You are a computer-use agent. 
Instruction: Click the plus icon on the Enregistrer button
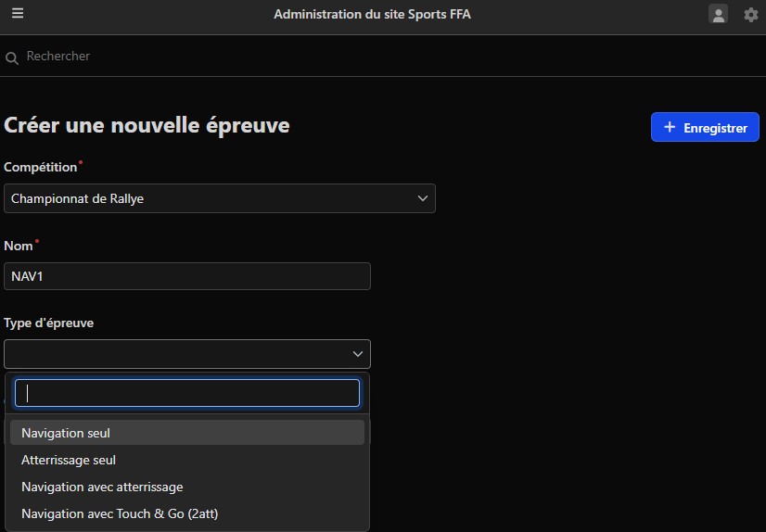(x=670, y=128)
